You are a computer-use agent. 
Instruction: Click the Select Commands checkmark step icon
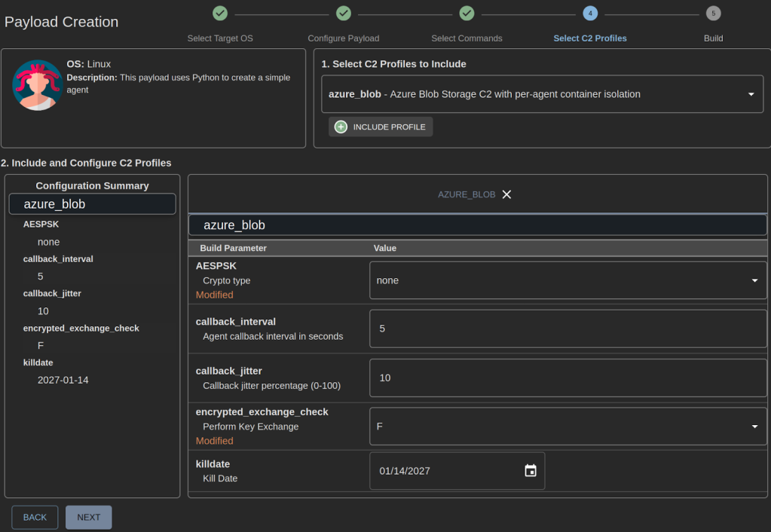(467, 13)
